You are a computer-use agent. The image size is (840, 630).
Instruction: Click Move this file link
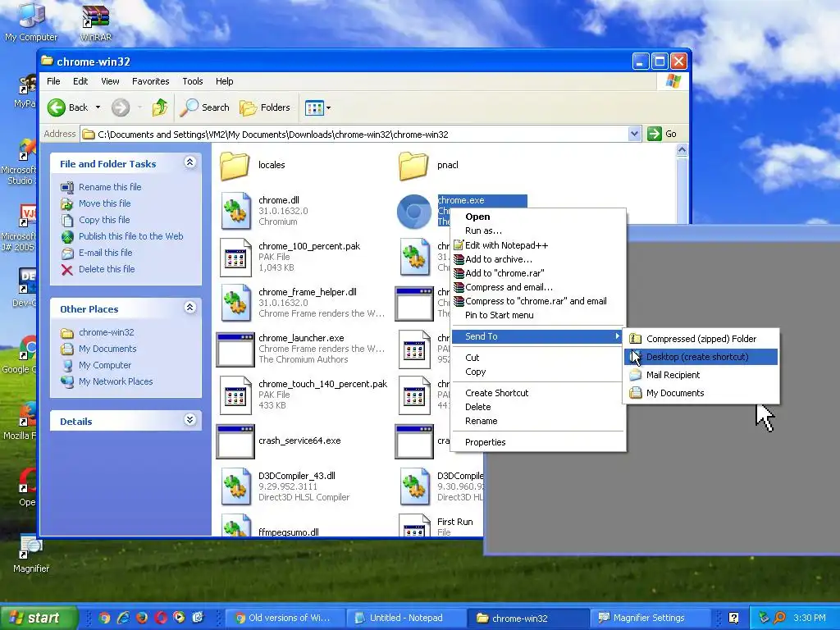(104, 203)
